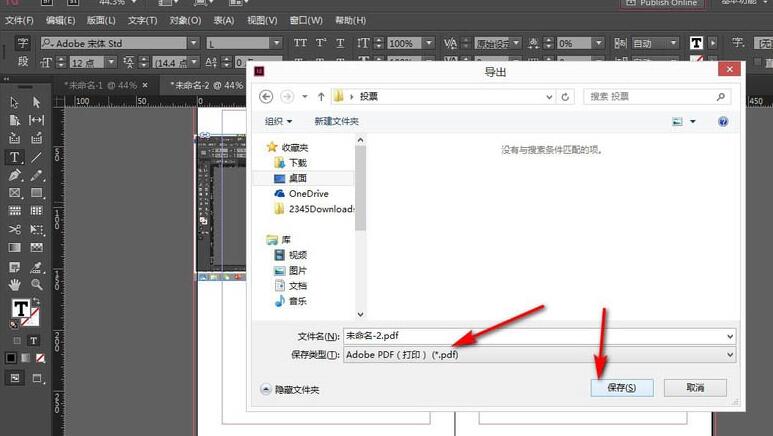This screenshot has height=436, width=773.
Task: Open the 编辑(E) menu
Action: (60, 21)
